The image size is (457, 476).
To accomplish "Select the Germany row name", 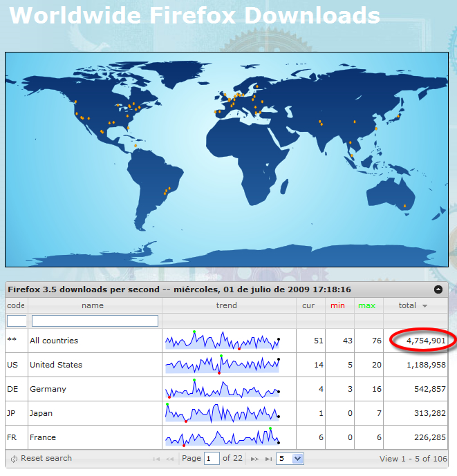I will tap(48, 389).
